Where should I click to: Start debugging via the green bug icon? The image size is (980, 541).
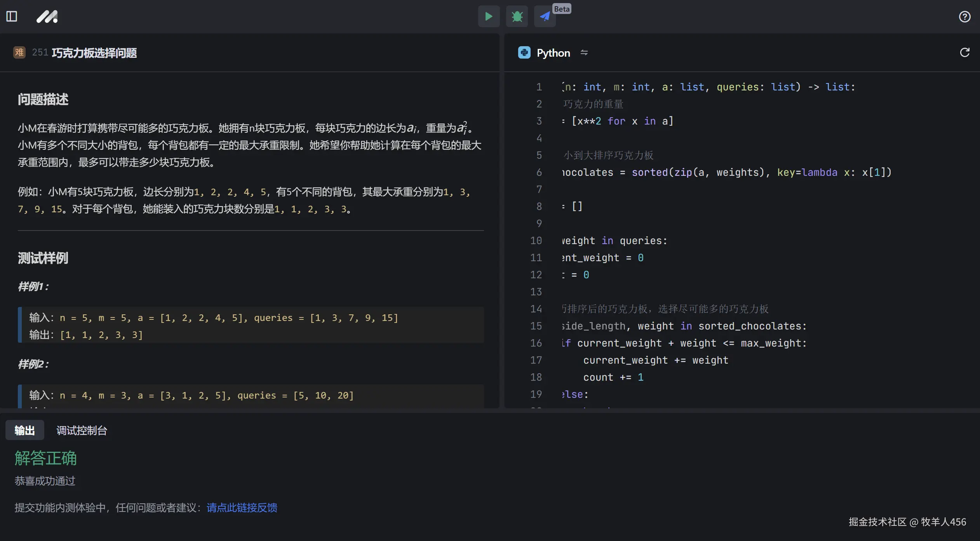point(517,16)
